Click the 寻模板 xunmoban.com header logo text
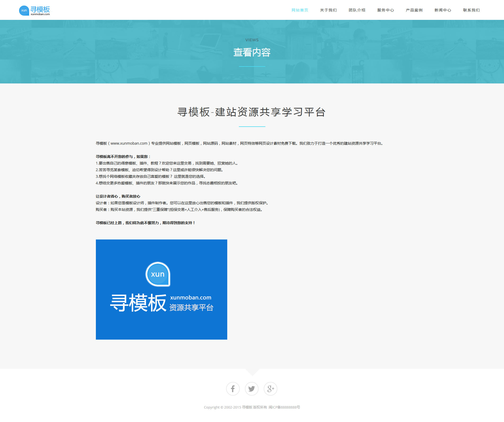The width and height of the screenshot is (504, 422). tap(40, 11)
